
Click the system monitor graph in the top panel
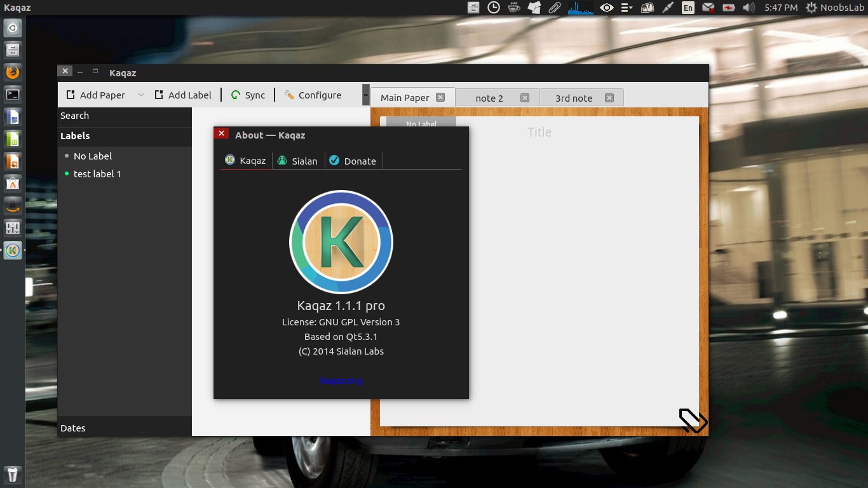pos(581,8)
